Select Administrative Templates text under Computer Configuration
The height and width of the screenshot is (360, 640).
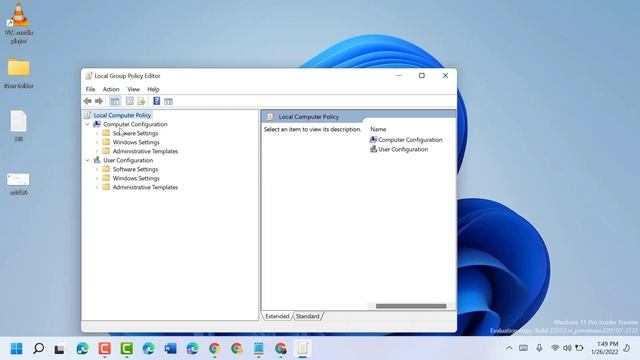tap(145, 151)
